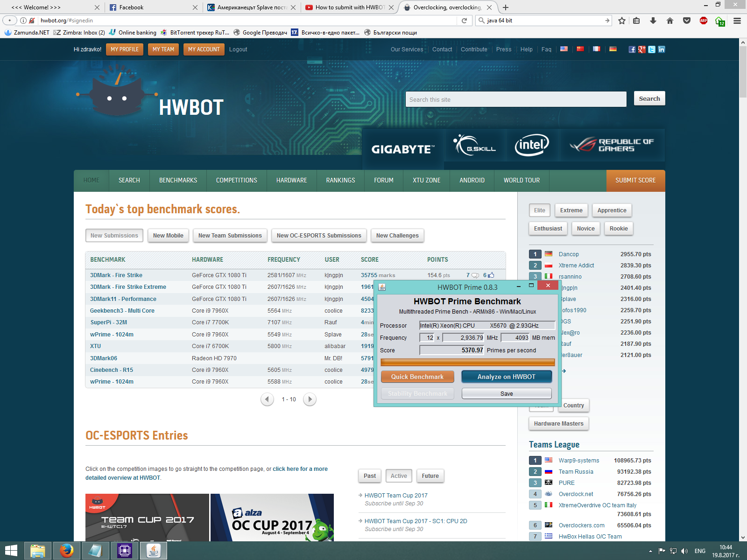747x560 pixels.
Task: Open the Adblock Plus icon
Action: tap(704, 21)
